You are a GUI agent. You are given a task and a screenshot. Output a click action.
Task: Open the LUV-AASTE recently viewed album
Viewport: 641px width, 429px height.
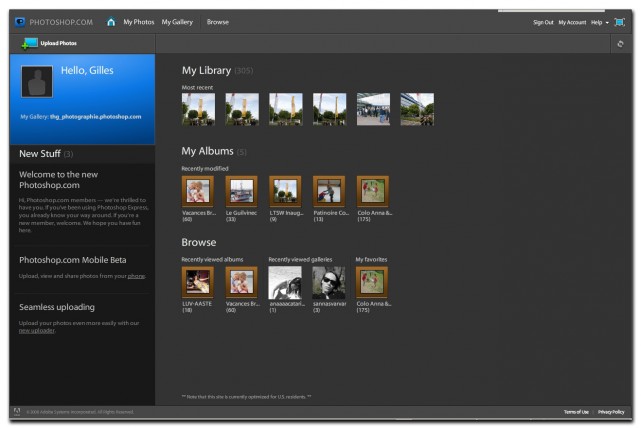tap(198, 282)
